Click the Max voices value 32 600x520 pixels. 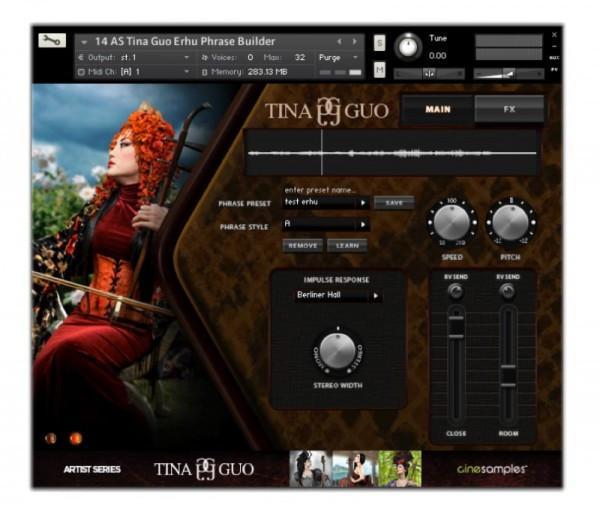tap(300, 57)
